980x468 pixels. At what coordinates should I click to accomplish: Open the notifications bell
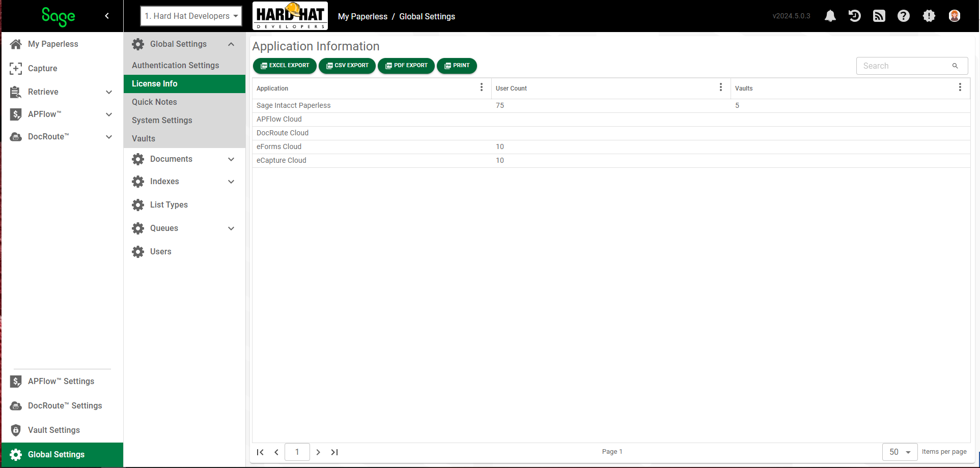pyautogui.click(x=830, y=16)
